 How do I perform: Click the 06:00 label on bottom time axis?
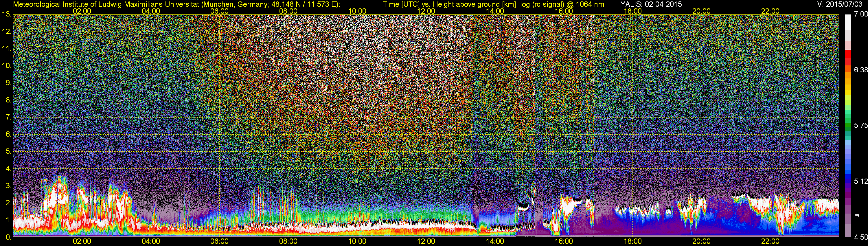click(219, 242)
